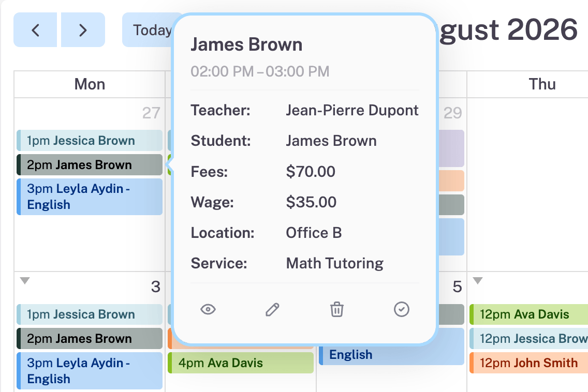Click the 02:00 PM – 03:00 PM time

pos(260,71)
